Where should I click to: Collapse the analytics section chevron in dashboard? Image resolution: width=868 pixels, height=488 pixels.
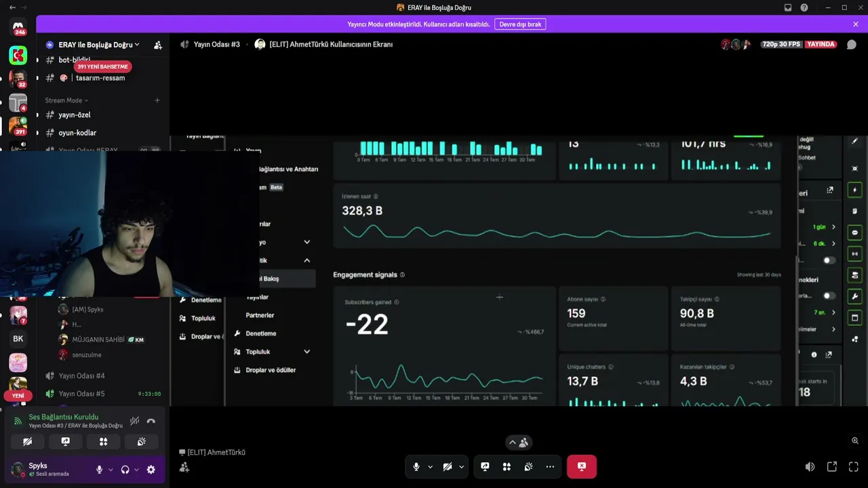coord(307,260)
